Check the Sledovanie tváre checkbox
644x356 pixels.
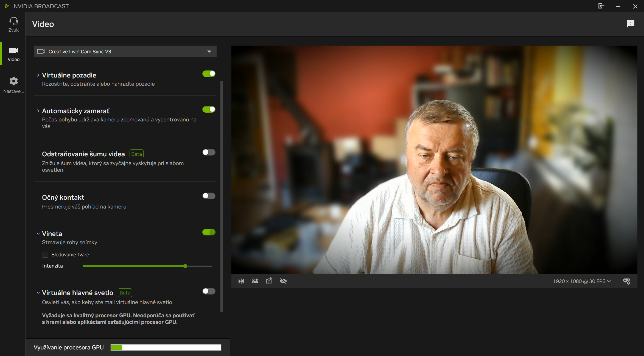pos(46,255)
